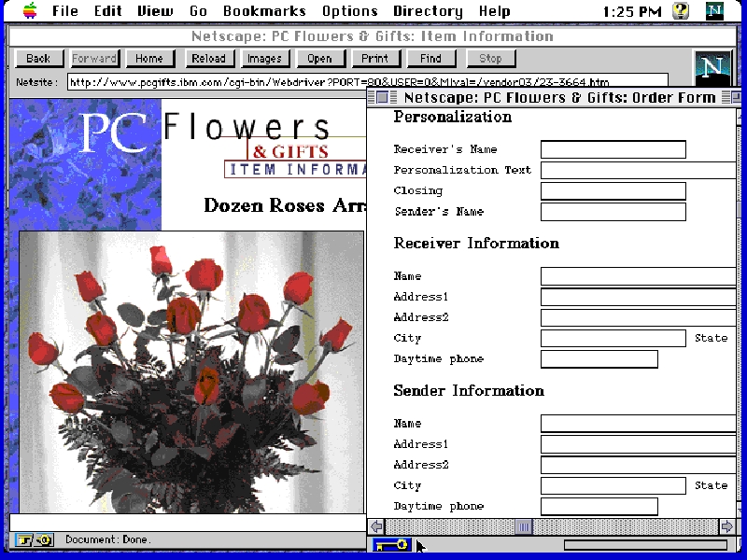The image size is (747, 560).
Task: Click the Images toolbar button
Action: tap(264, 59)
